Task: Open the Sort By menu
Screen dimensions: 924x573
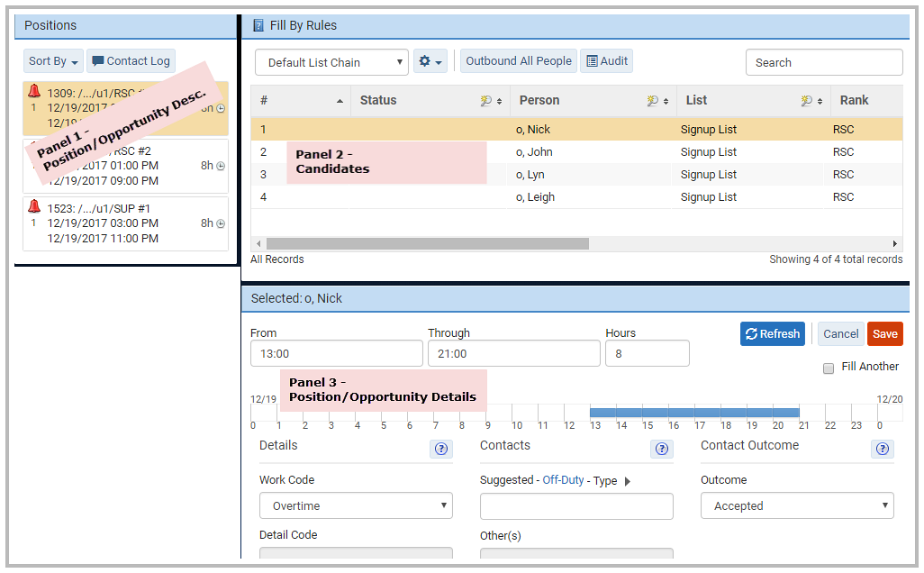Action: 53,61
